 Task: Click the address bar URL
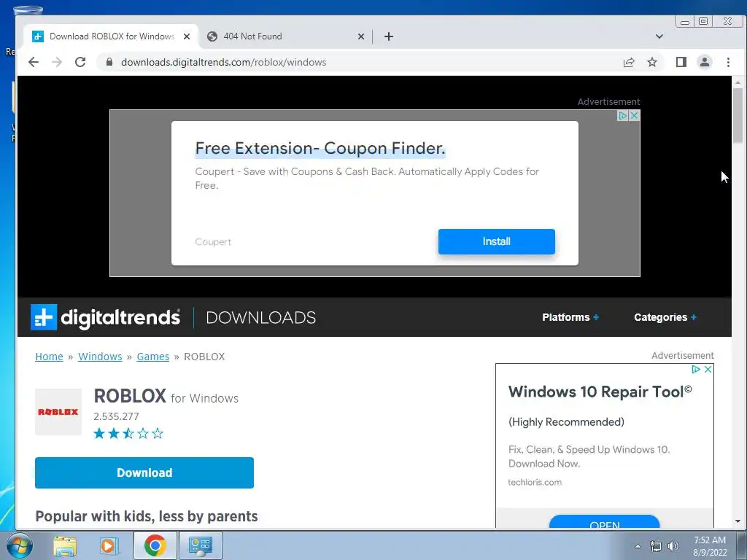tap(223, 63)
